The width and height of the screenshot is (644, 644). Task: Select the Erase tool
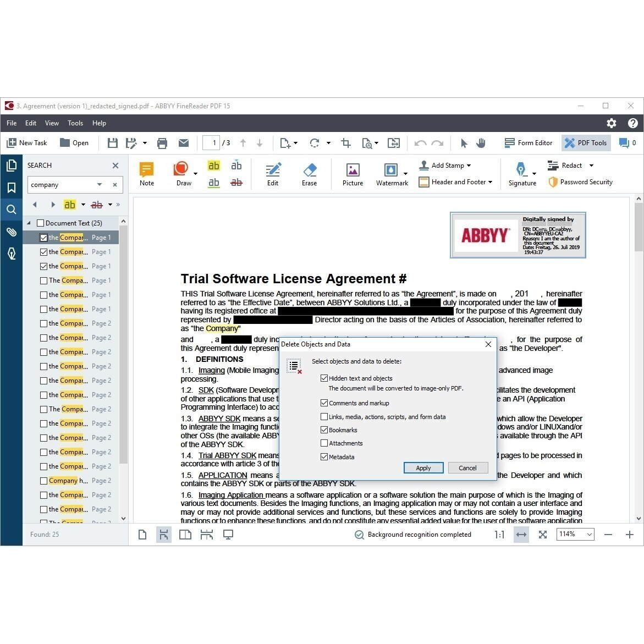[x=309, y=174]
